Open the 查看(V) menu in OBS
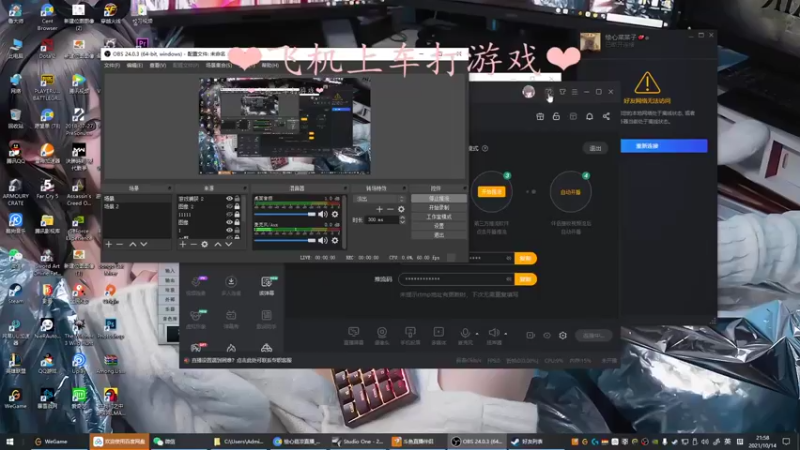 [x=158, y=65]
